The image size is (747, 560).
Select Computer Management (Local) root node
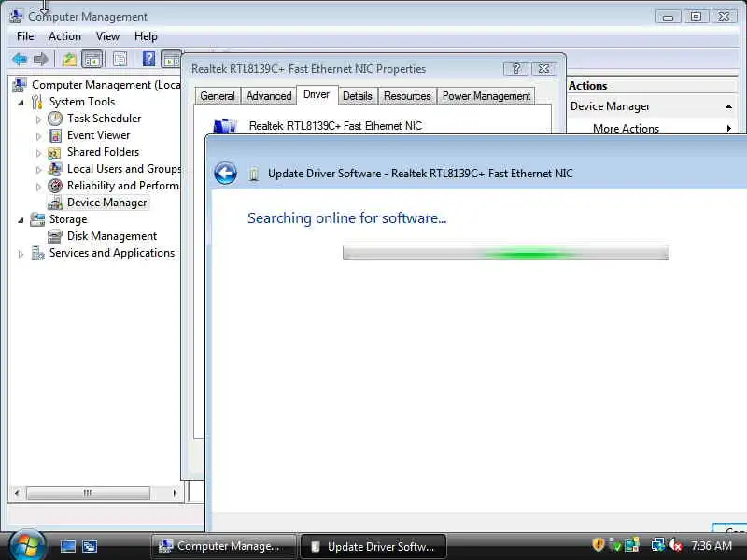[x=106, y=85]
